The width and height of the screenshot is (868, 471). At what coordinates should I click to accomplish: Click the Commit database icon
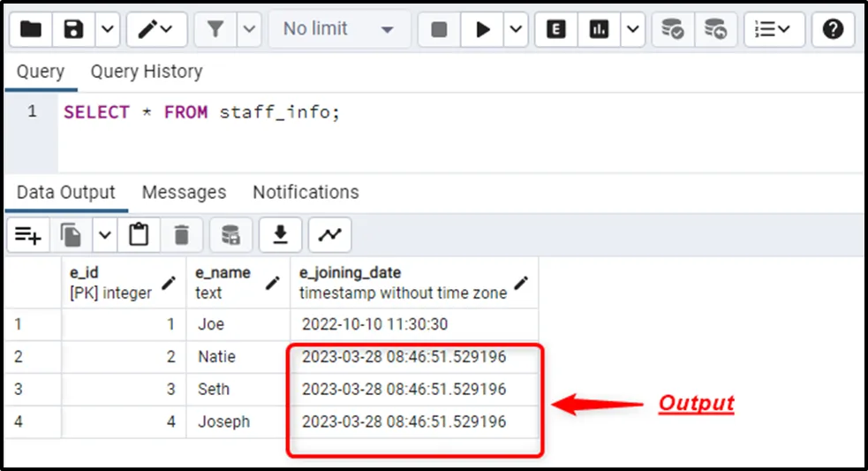tap(673, 29)
